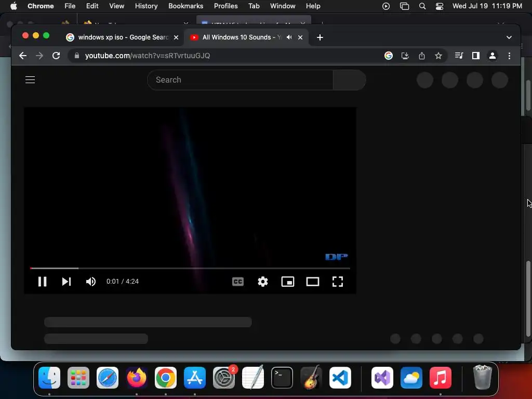Screen dimensions: 532x399
Task: Enter fullscreen video mode
Action: point(338,282)
